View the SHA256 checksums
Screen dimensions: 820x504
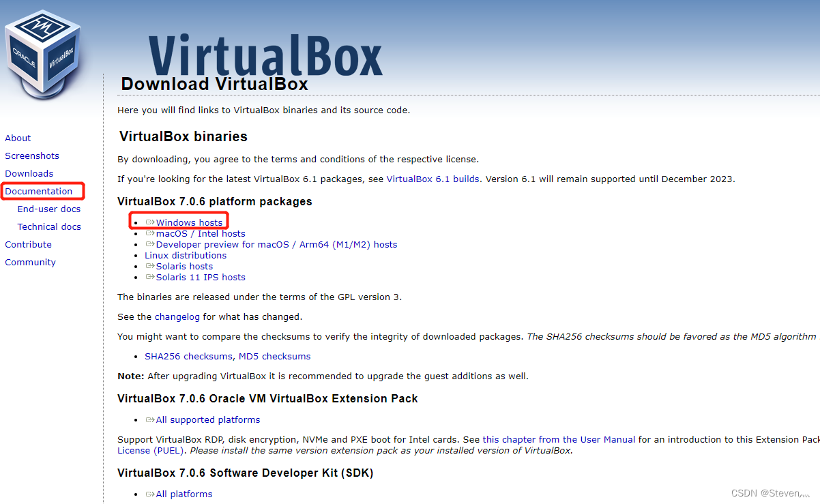(188, 356)
